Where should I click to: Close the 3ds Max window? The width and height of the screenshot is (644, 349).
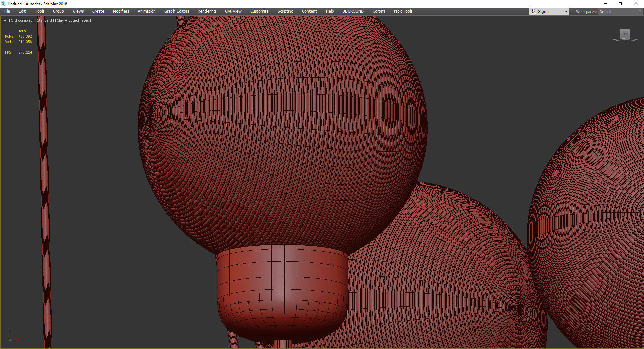[x=636, y=4]
